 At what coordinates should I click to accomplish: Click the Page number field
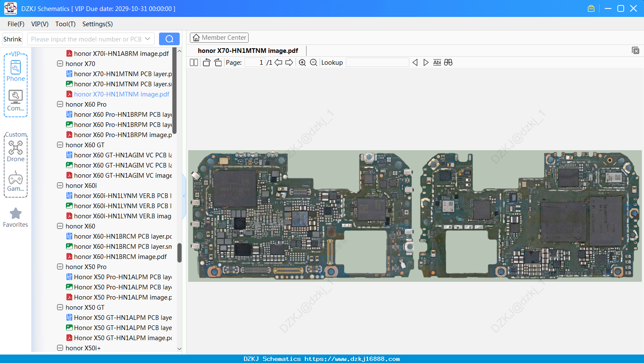(255, 63)
